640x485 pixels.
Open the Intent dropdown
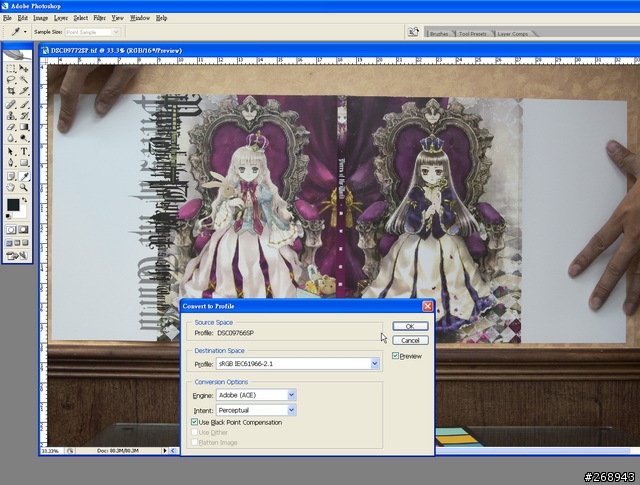click(x=291, y=410)
